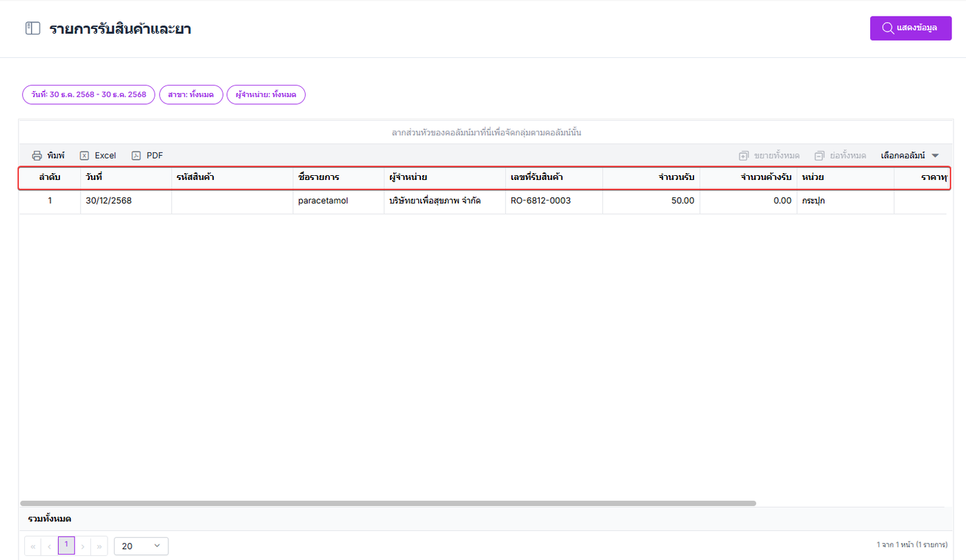This screenshot has height=560, width=966.
Task: Jump to last page with double-right arrow
Action: (99, 546)
